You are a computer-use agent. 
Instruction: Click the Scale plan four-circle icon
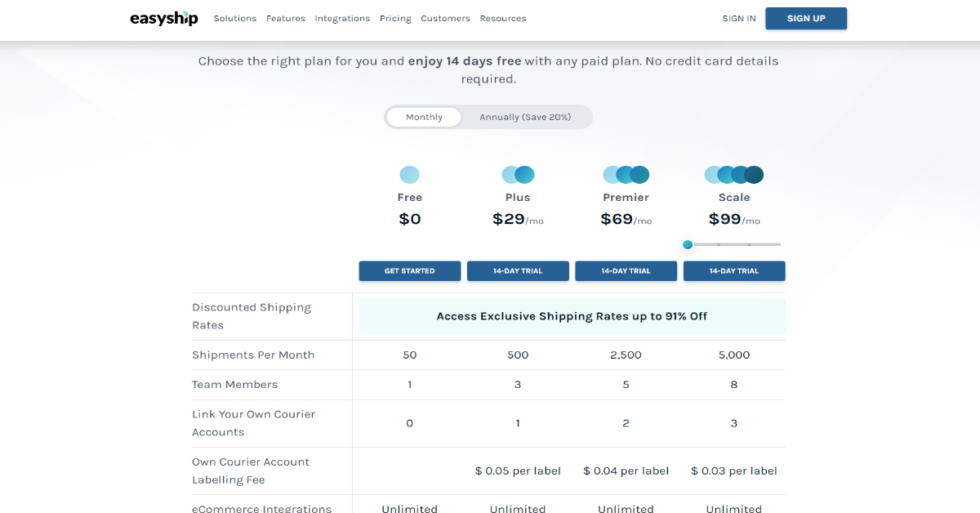click(x=734, y=174)
